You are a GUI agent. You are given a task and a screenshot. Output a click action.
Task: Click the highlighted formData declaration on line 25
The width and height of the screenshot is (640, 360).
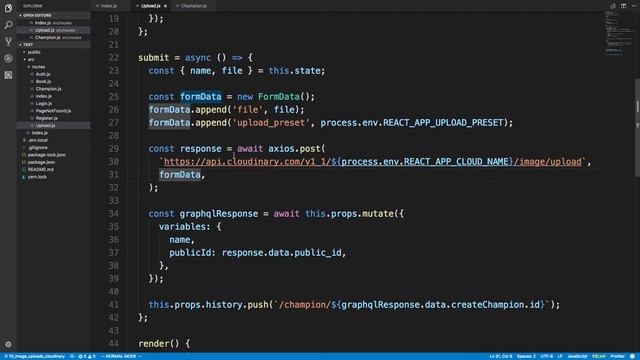tap(201, 97)
